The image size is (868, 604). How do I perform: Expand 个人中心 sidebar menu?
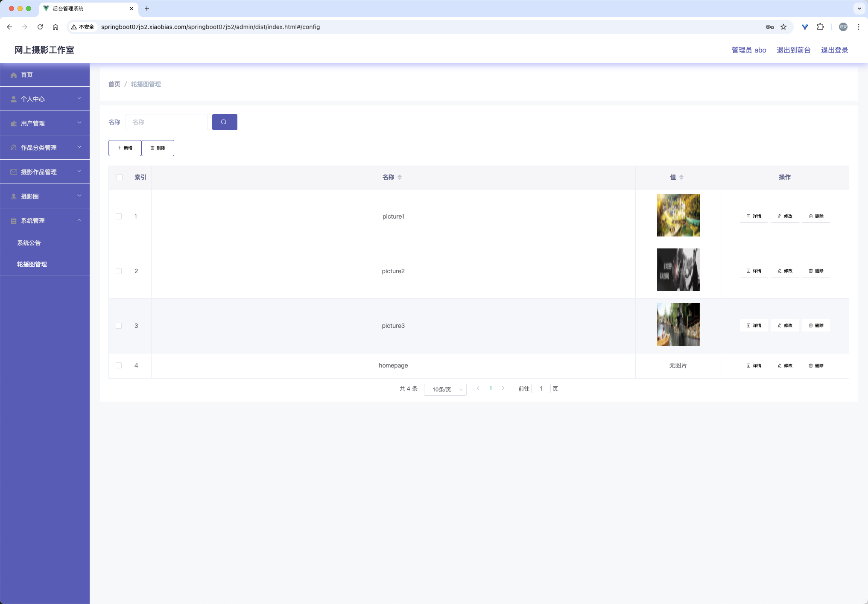(45, 99)
